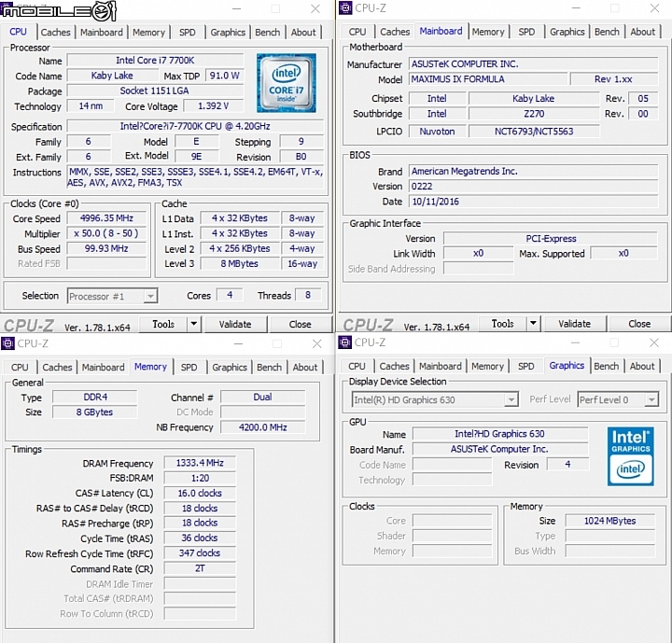The height and width of the screenshot is (643, 672).
Task: Select SPD tab in Memory window
Action: 189,368
